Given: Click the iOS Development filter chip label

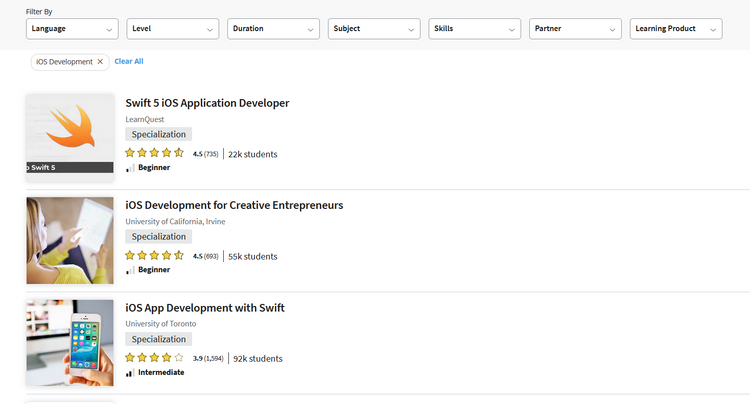Looking at the screenshot, I should tap(64, 62).
